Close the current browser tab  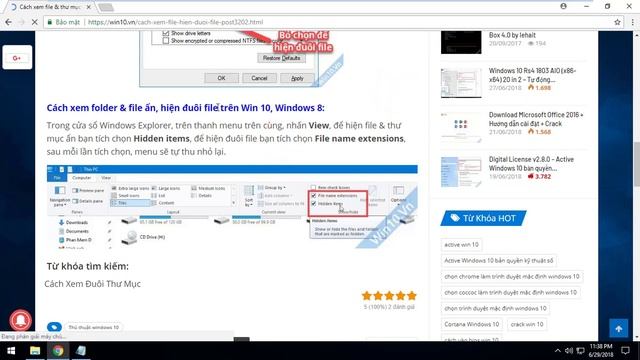(89, 7)
